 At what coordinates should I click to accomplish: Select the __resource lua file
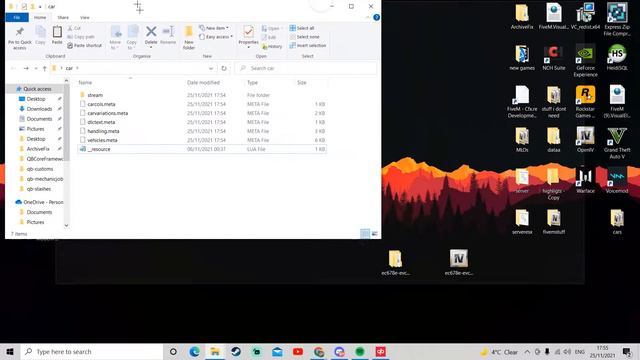click(202, 149)
